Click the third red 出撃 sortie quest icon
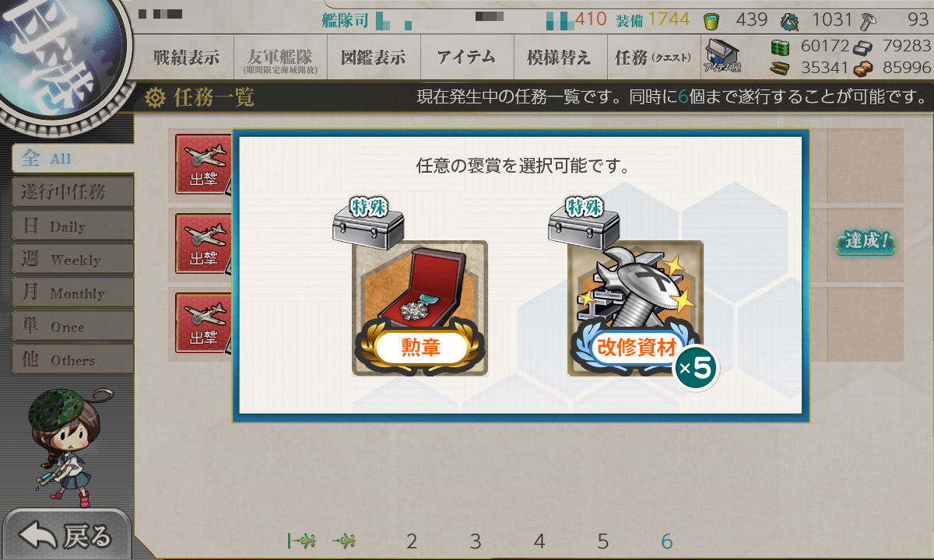934x560 pixels. 204,322
